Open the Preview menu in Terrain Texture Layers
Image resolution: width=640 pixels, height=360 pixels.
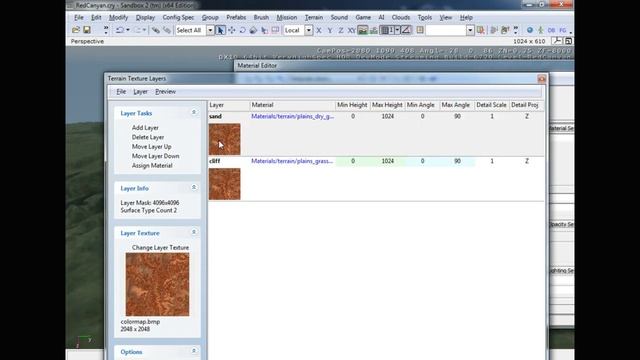165,92
